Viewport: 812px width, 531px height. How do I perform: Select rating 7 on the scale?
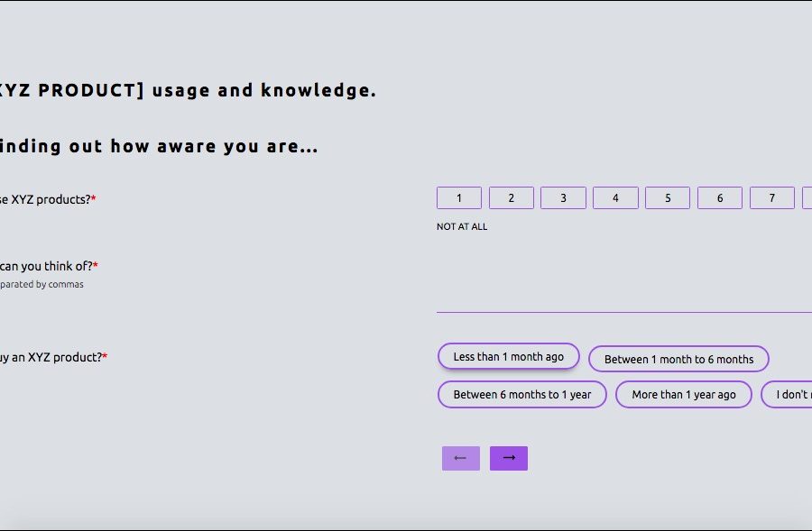tap(771, 198)
